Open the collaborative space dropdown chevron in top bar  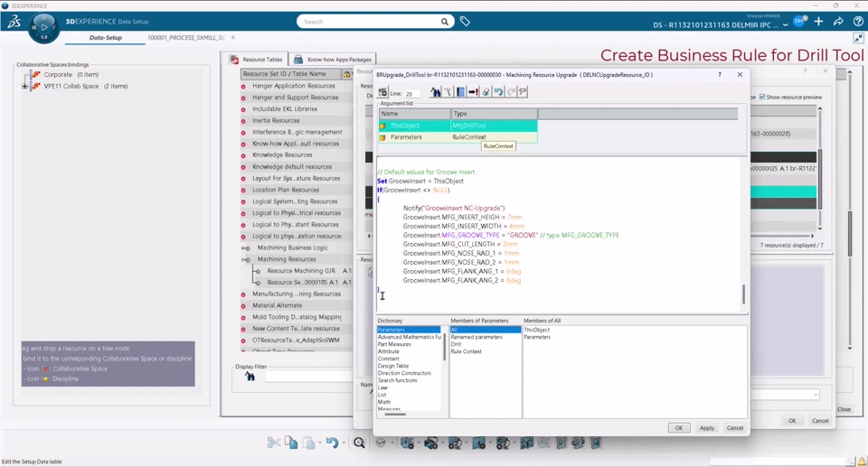pos(785,25)
